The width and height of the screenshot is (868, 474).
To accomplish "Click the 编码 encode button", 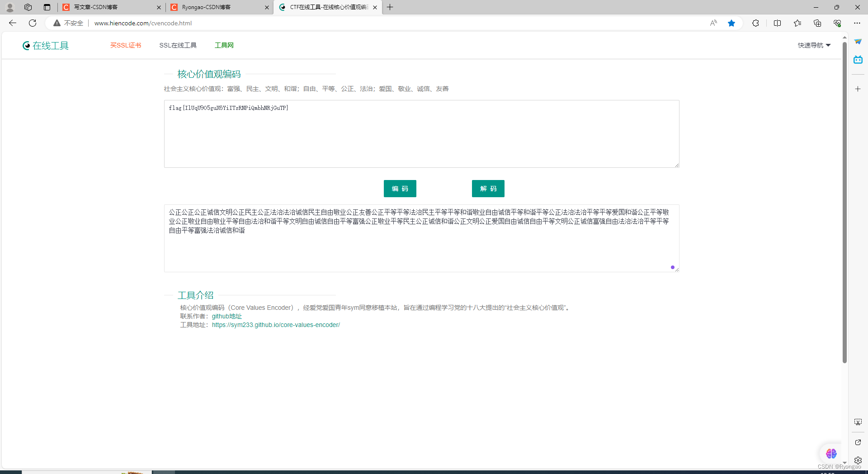I will pyautogui.click(x=400, y=189).
